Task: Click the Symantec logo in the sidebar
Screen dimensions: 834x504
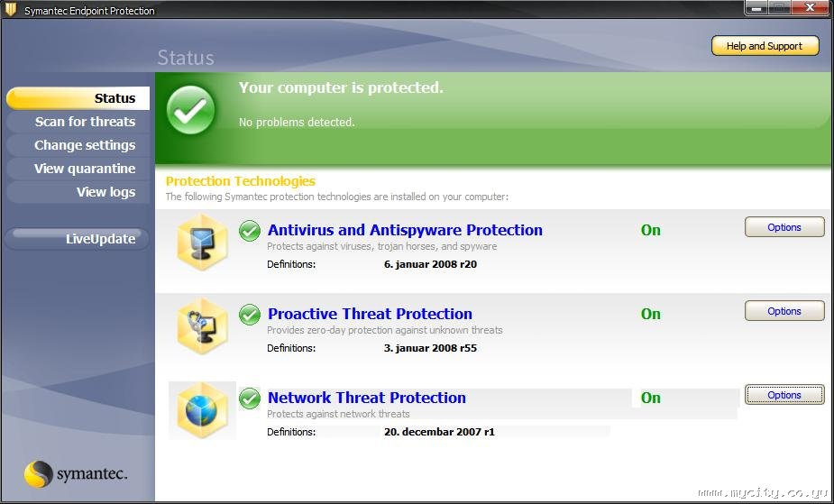Action: coord(76,473)
